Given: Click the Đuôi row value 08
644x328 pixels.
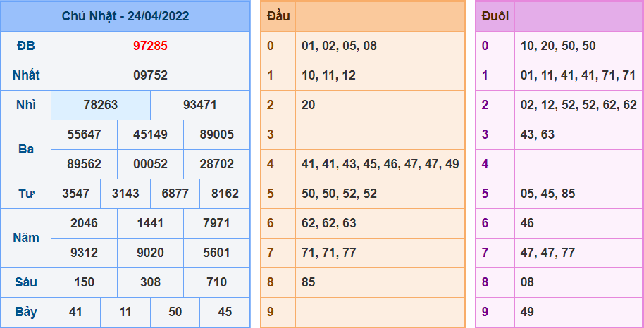Looking at the screenshot, I should coord(527,282).
